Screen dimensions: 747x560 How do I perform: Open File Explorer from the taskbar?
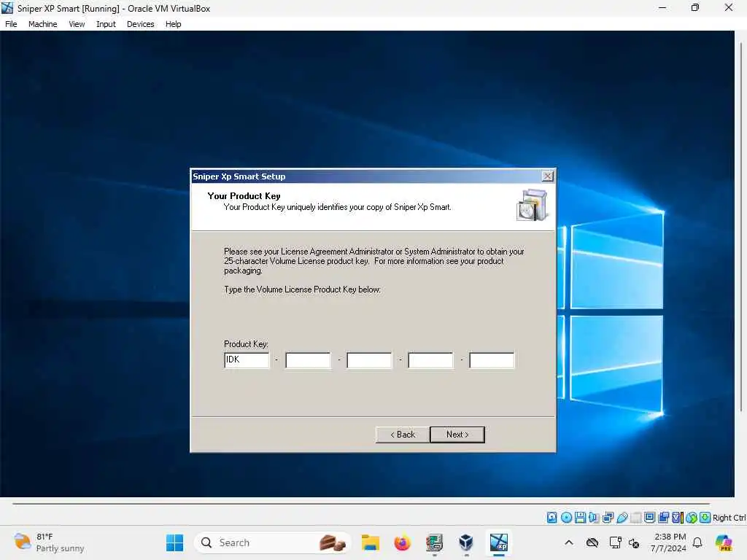370,542
